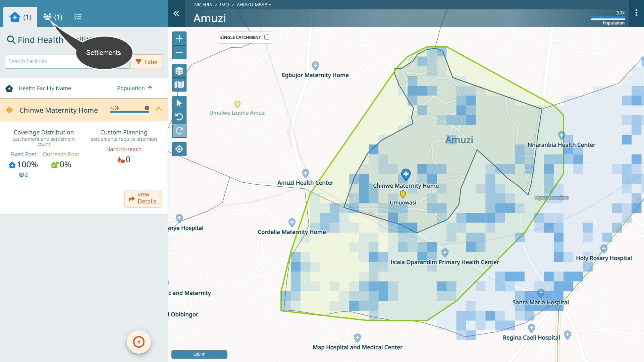Undo the last map action
The height and width of the screenshot is (362, 644).
tap(179, 117)
